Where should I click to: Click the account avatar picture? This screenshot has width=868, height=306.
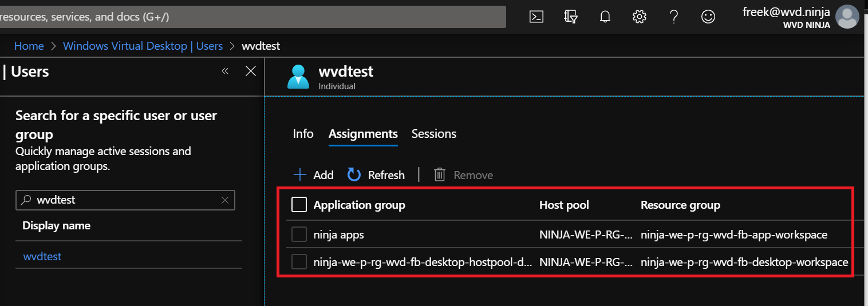(x=847, y=17)
